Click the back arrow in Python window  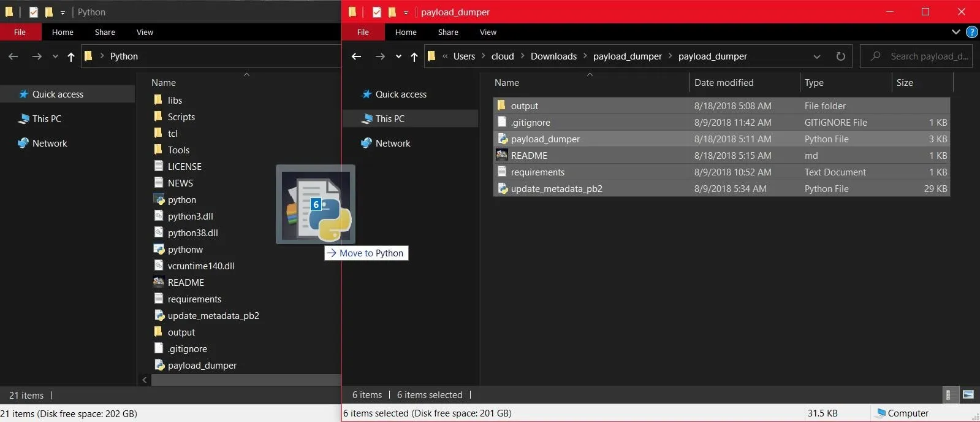[x=13, y=56]
